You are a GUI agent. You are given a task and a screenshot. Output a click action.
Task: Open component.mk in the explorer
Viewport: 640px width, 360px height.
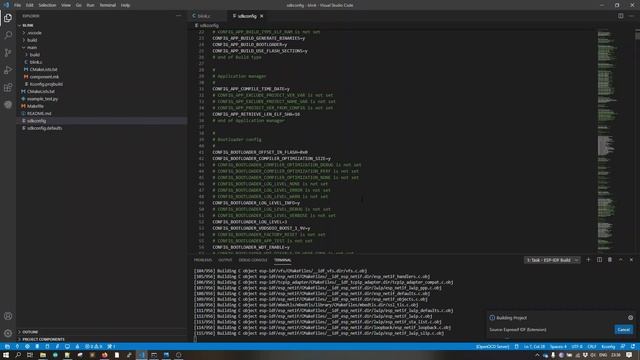(x=102, y=77)
